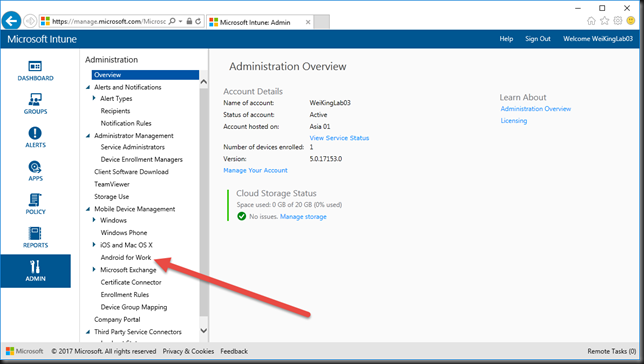644x364 pixels.
Task: Open the address bar dropdown arrow
Action: pos(180,21)
